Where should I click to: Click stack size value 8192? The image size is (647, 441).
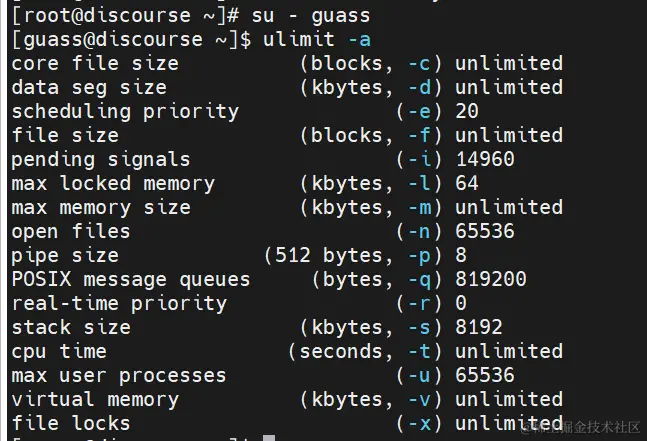tap(478, 328)
